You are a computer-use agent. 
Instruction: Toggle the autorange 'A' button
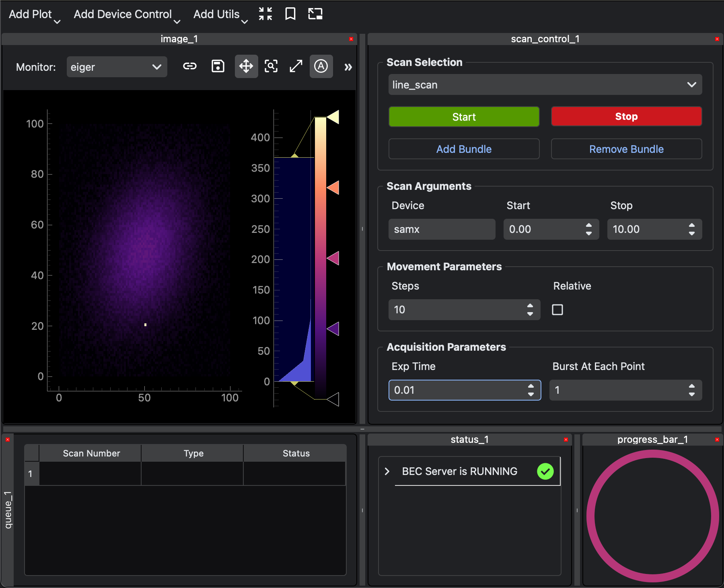point(321,66)
